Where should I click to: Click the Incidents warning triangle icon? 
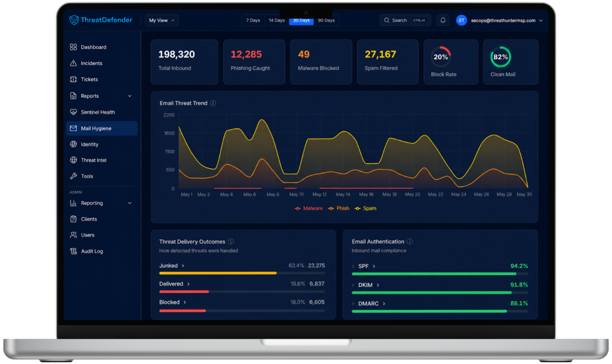tap(73, 63)
